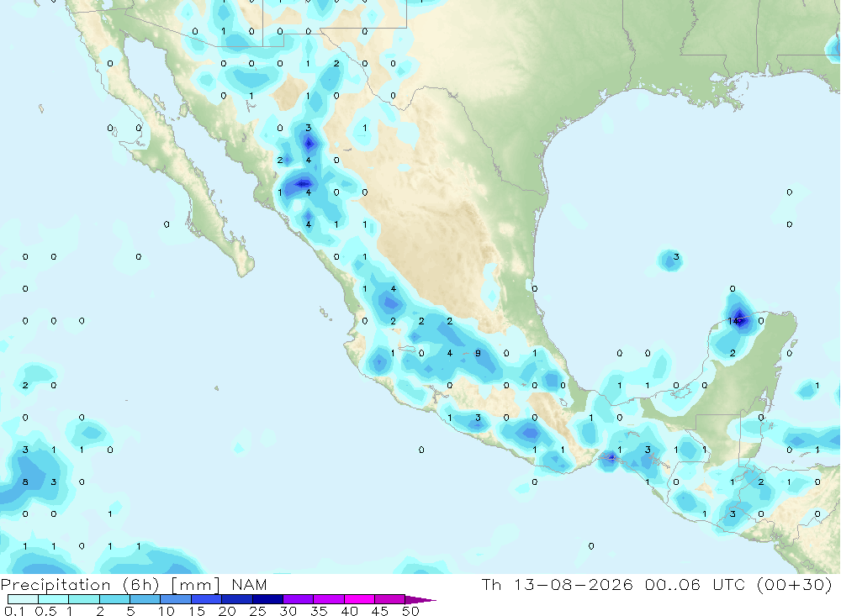Click the 45–50 mm legend swatch
Screen dimensions: 841x616
[390, 599]
